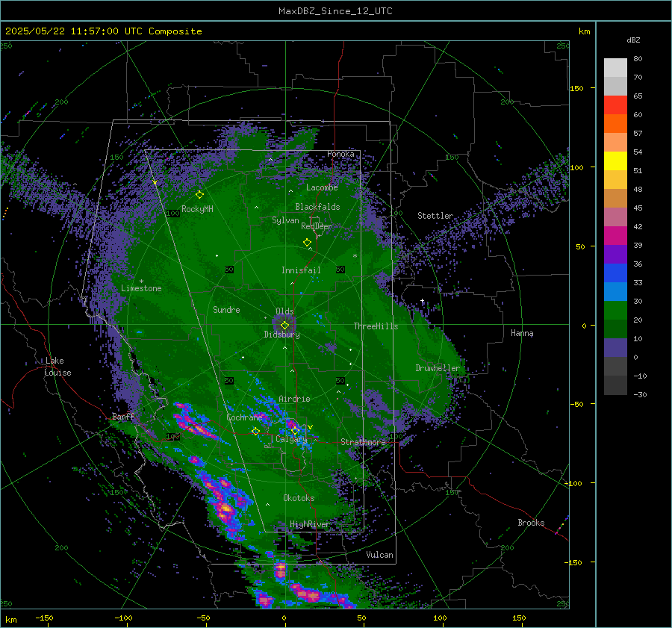
Task: Select the 150 tick on the right axis
Action: (576, 88)
